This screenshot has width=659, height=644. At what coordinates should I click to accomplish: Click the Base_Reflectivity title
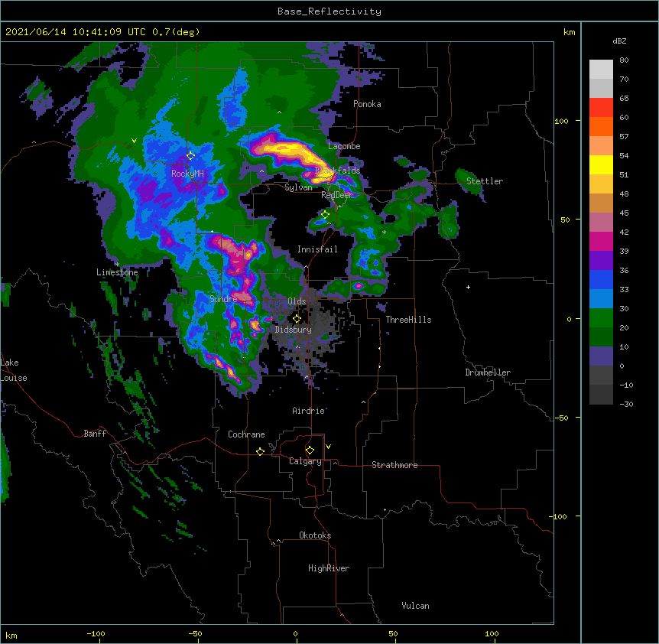click(329, 11)
